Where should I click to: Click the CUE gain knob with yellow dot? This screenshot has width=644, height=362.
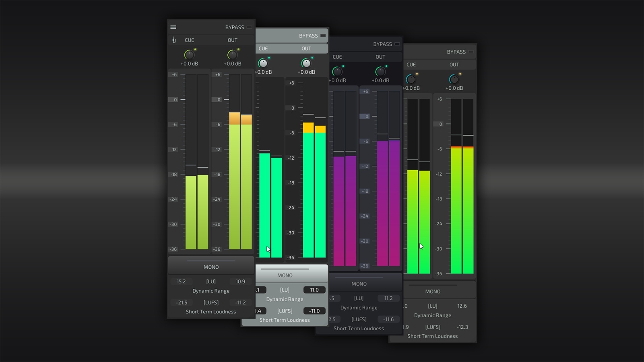tap(189, 55)
